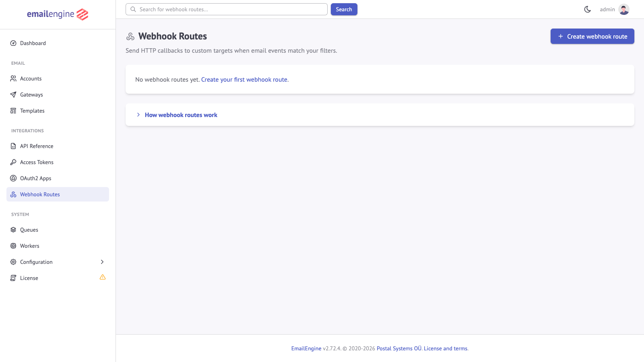Open API Reference page
This screenshot has width=644, height=362.
coord(58,146)
